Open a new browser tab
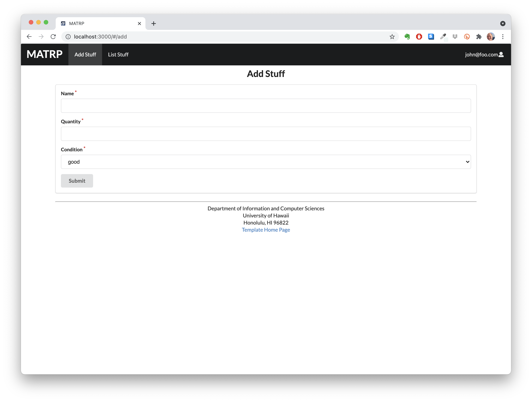532x402 pixels. (x=154, y=24)
